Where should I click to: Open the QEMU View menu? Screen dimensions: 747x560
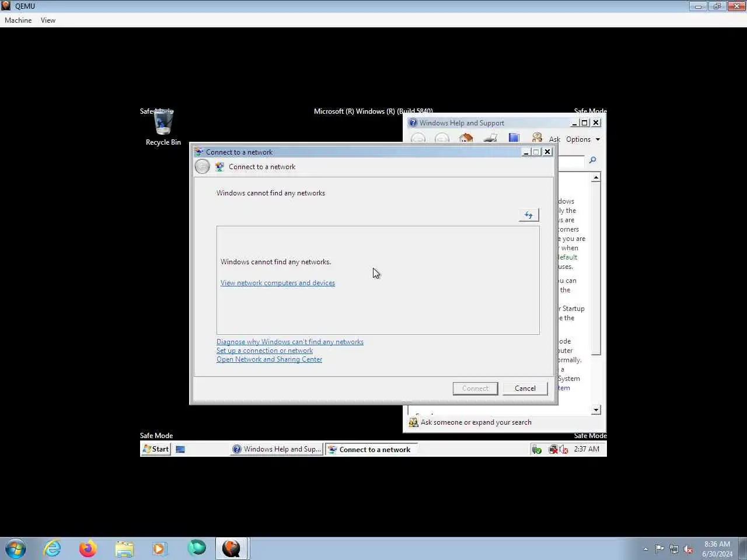[48, 20]
